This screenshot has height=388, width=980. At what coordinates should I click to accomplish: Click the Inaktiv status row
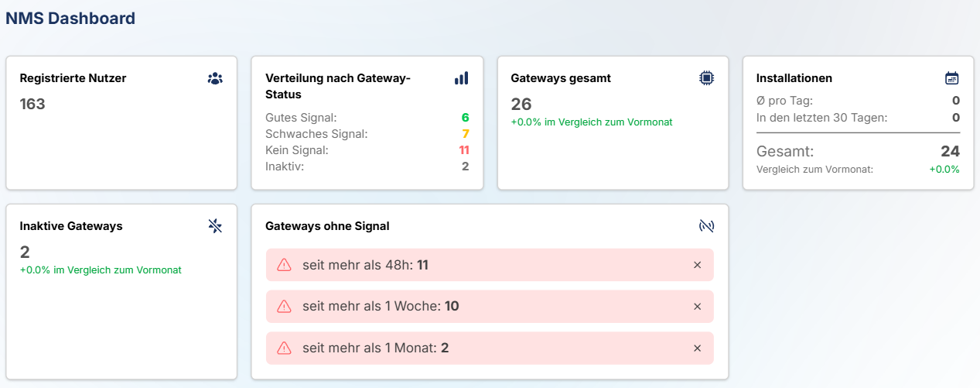[367, 167]
